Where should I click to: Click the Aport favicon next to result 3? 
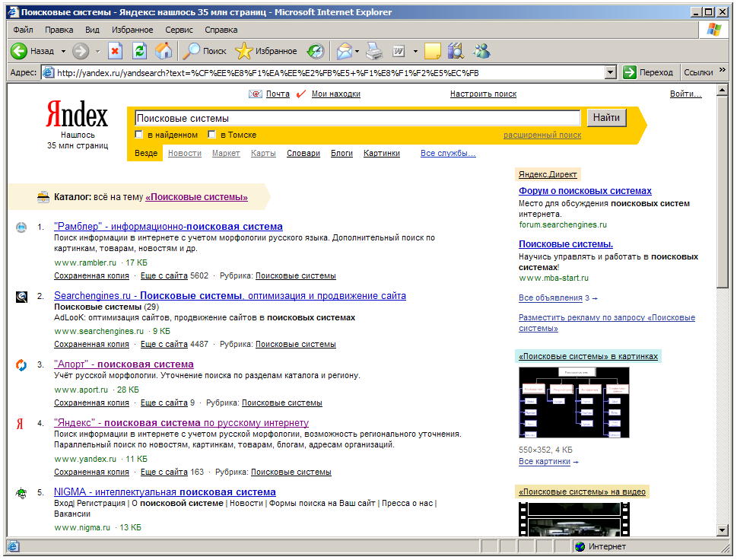pyautogui.click(x=21, y=365)
